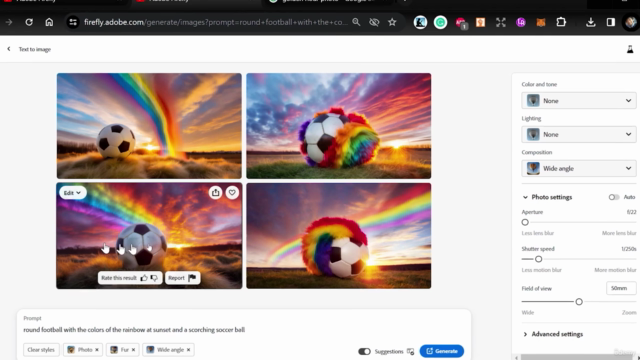Bookmark this page with the star icon
The height and width of the screenshot is (360, 640).
pos(392,22)
